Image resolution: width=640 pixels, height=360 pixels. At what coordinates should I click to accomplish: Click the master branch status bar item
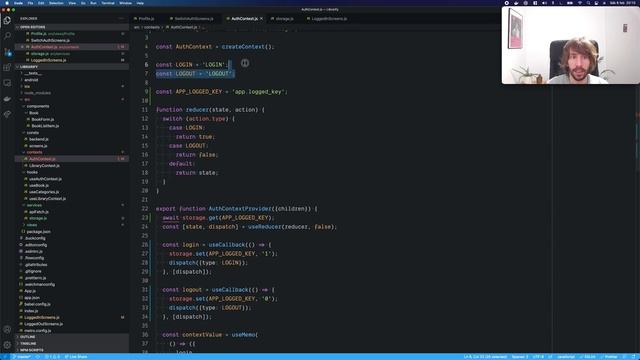(21, 357)
